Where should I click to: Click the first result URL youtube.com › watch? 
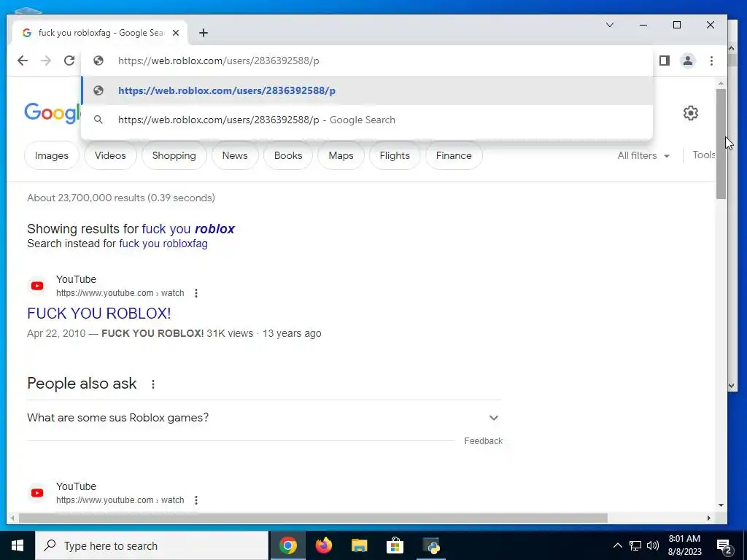pos(120,293)
